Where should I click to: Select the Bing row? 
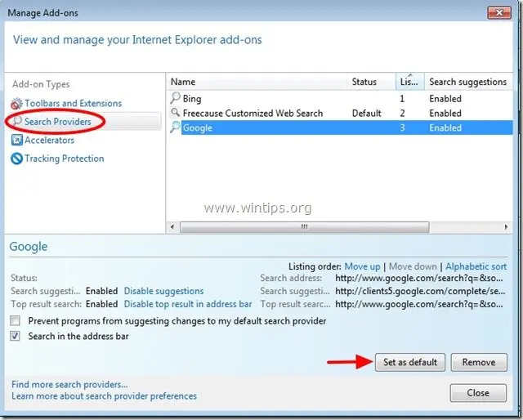coord(340,98)
